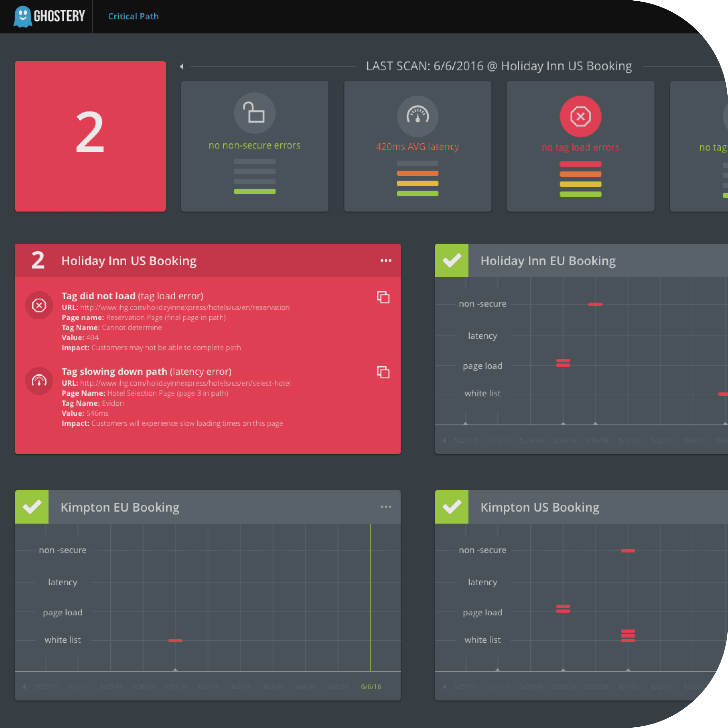Open the Holiday Inn US Booking options menu
This screenshot has height=728, width=728.
(x=386, y=260)
